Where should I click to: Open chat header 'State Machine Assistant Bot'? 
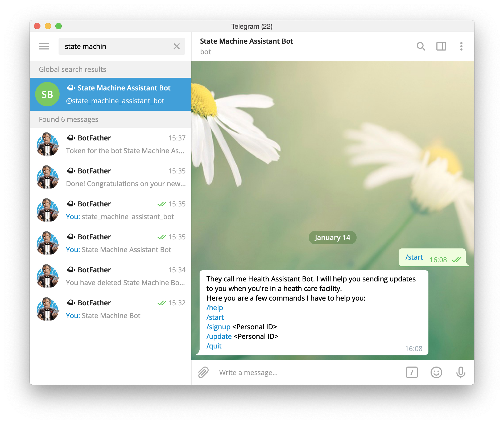[246, 41]
